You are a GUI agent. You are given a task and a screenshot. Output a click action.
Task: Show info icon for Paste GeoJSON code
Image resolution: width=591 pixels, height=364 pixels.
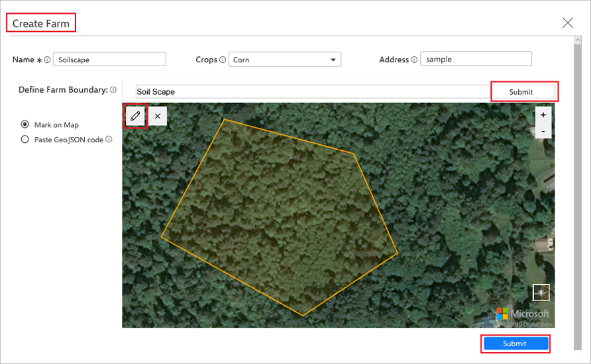tap(109, 139)
